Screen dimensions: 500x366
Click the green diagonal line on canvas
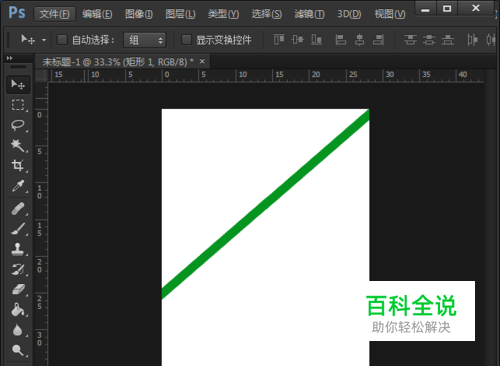coord(266,204)
